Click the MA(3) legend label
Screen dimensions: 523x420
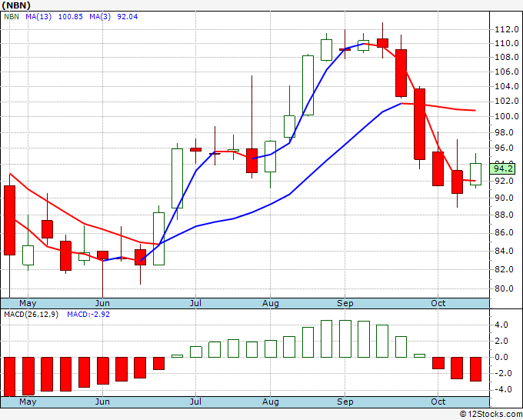point(100,17)
